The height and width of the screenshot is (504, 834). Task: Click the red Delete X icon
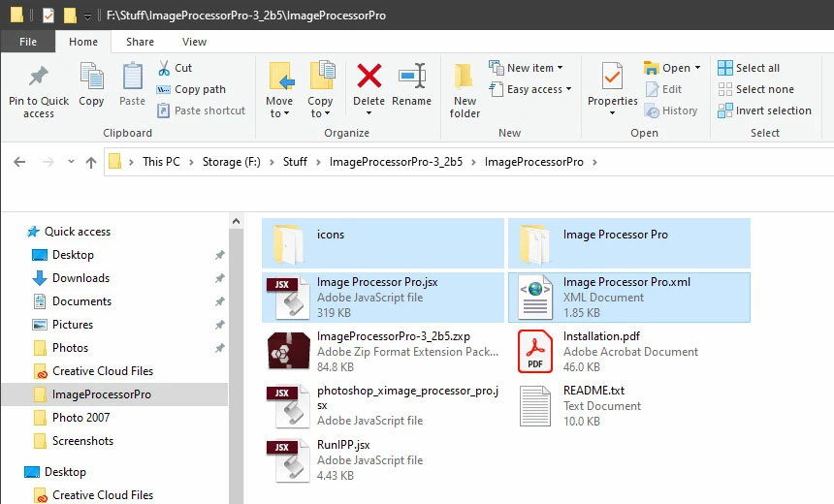pyautogui.click(x=369, y=76)
